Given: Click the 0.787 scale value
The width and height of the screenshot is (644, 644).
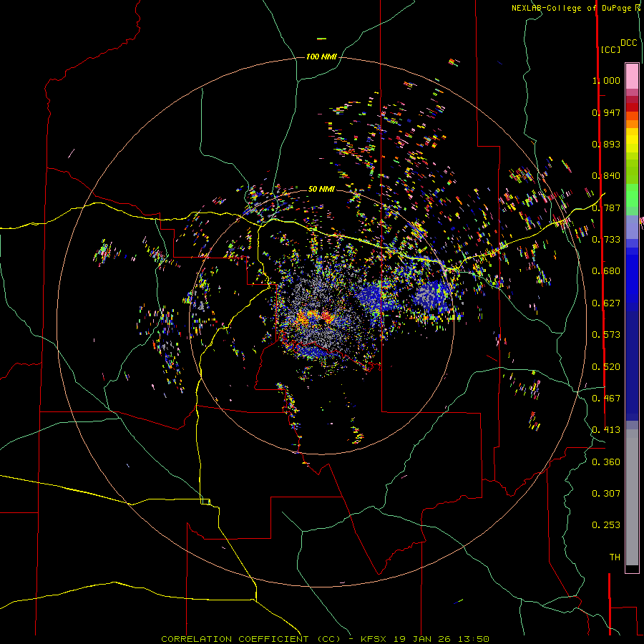Looking at the screenshot, I should 606,208.
